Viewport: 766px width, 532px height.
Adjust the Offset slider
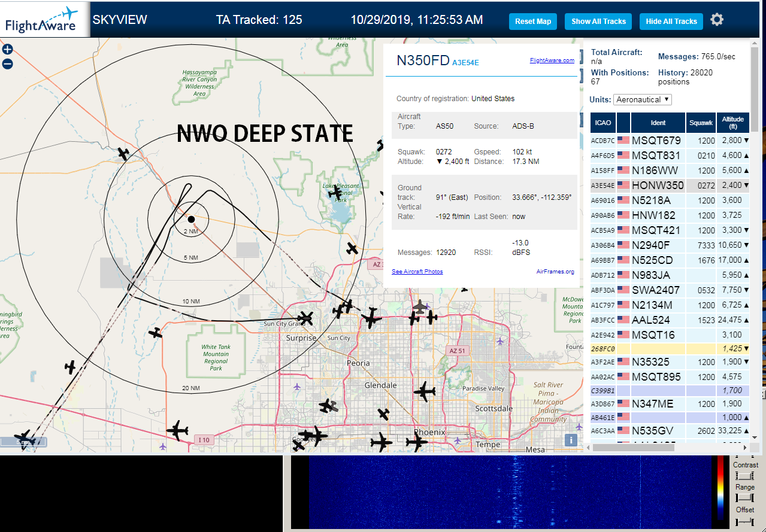[x=744, y=521]
